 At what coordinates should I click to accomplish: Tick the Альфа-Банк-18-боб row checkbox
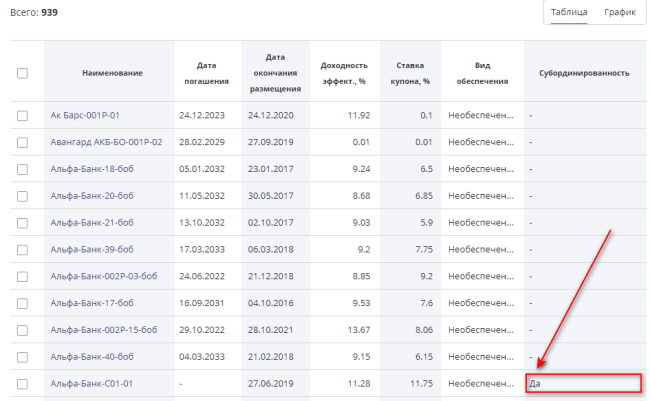(23, 169)
